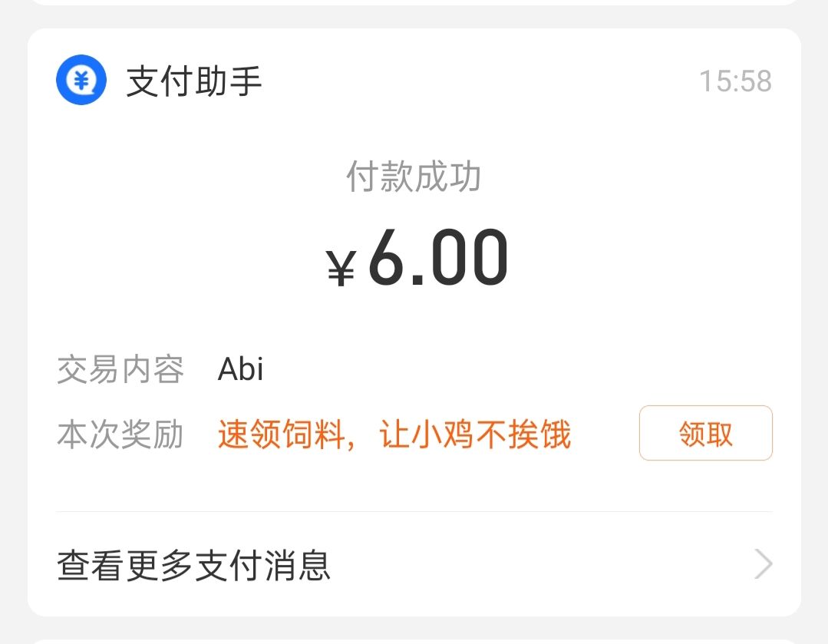Click the 15:58 timestamp

pos(735,81)
